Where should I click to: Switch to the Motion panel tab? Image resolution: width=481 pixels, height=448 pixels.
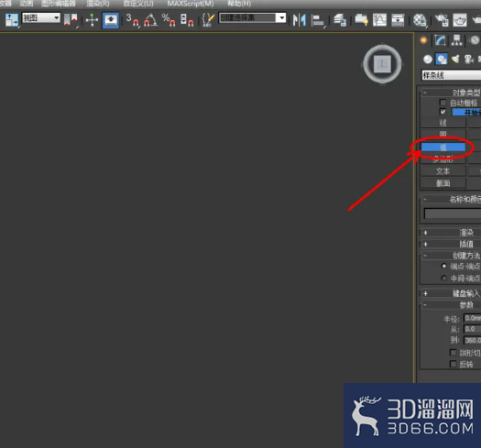(x=475, y=40)
